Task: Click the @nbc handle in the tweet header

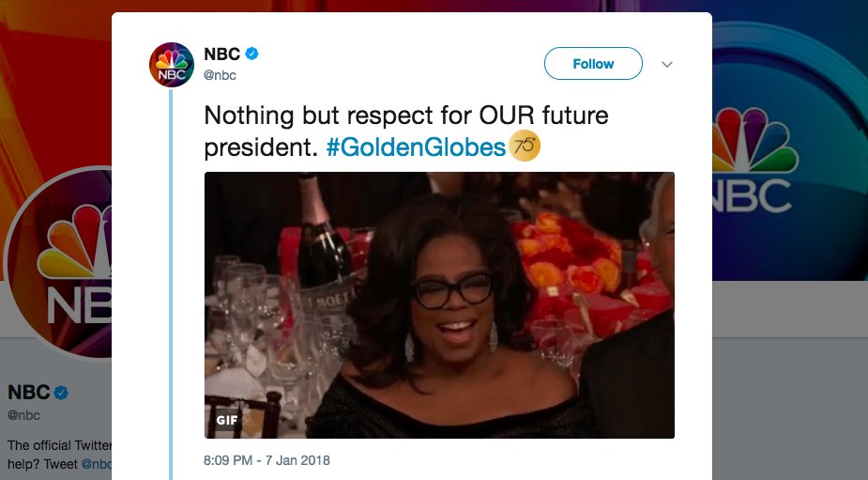Action: (221, 75)
